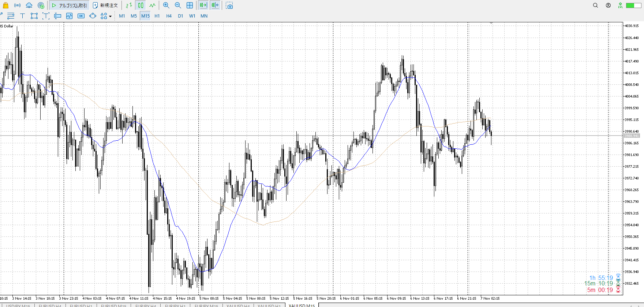This screenshot has width=644, height=307.
Task: Toggle the chart shift option
Action: pyautogui.click(x=215, y=5)
